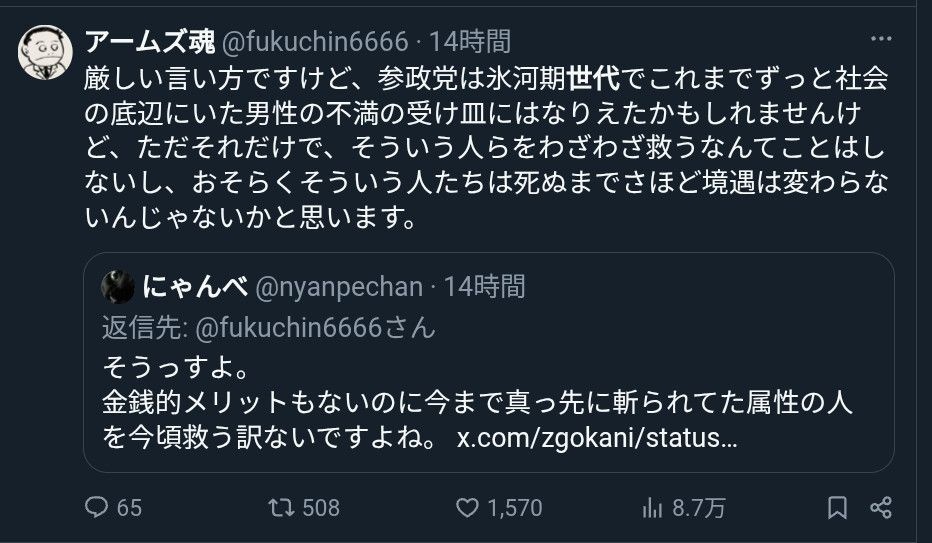Repost the tweet using the retweet arrows icon

click(282, 508)
